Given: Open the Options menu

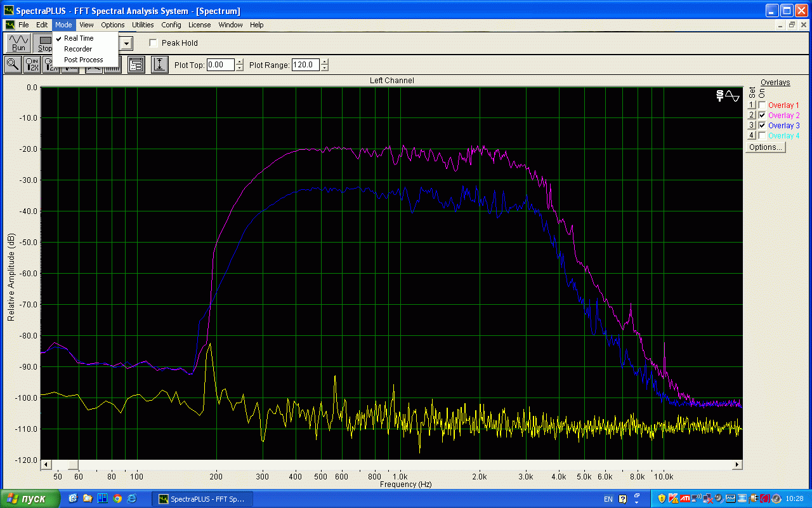Looking at the screenshot, I should pos(113,25).
